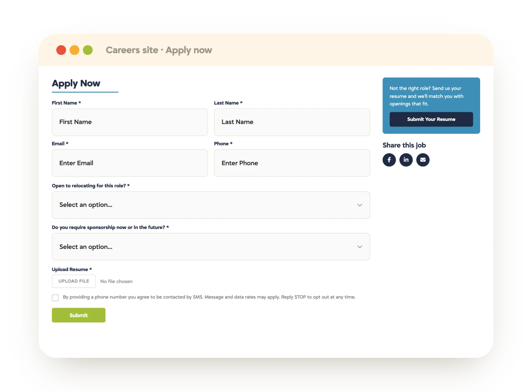Share this job on Facebook
Screen dimensions: 532x392
389,160
